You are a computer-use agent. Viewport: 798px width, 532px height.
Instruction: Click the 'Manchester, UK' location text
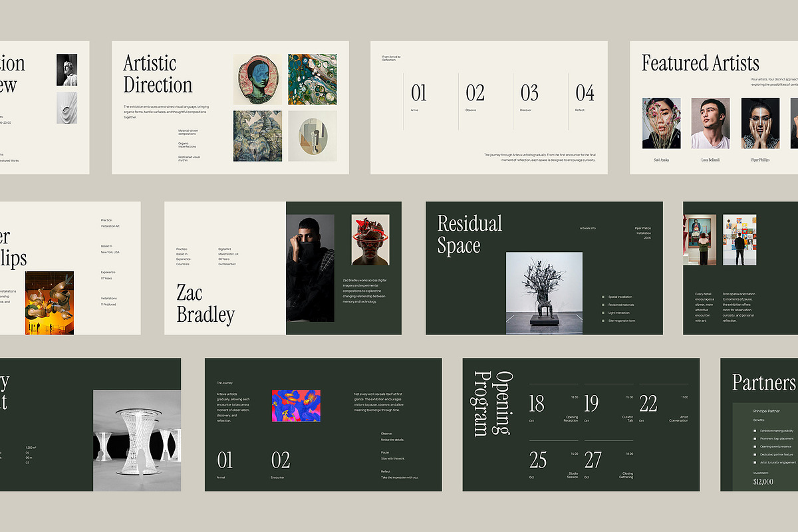click(x=227, y=254)
